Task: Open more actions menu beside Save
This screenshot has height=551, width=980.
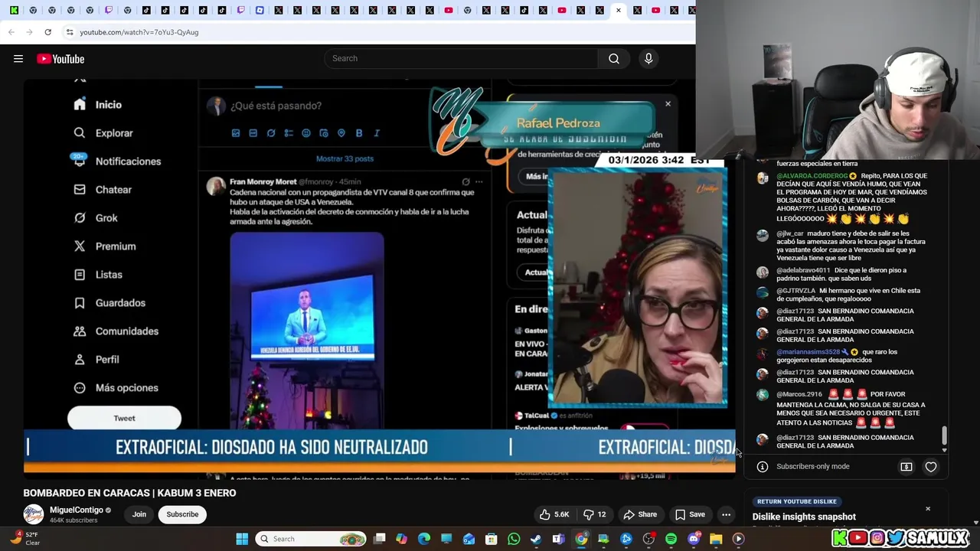Action: point(727,514)
